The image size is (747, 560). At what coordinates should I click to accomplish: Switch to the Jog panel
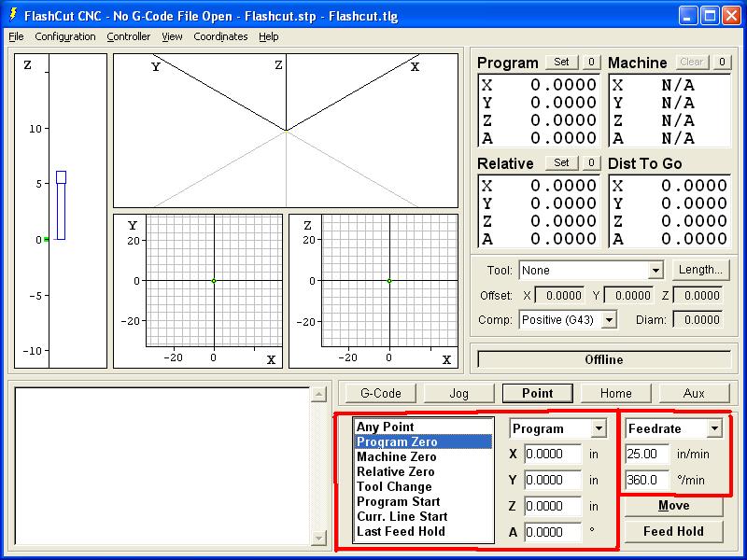click(x=458, y=393)
